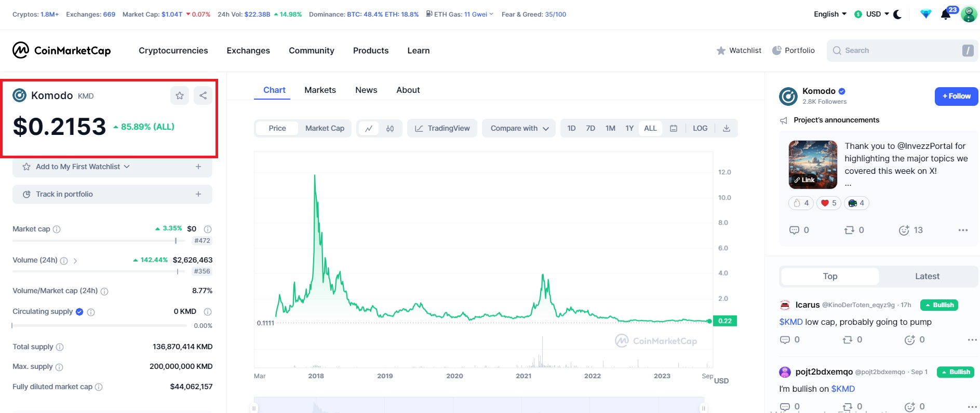Viewport: 980px width, 413px height.
Task: Set chart range to 1Y
Action: pyautogui.click(x=629, y=128)
